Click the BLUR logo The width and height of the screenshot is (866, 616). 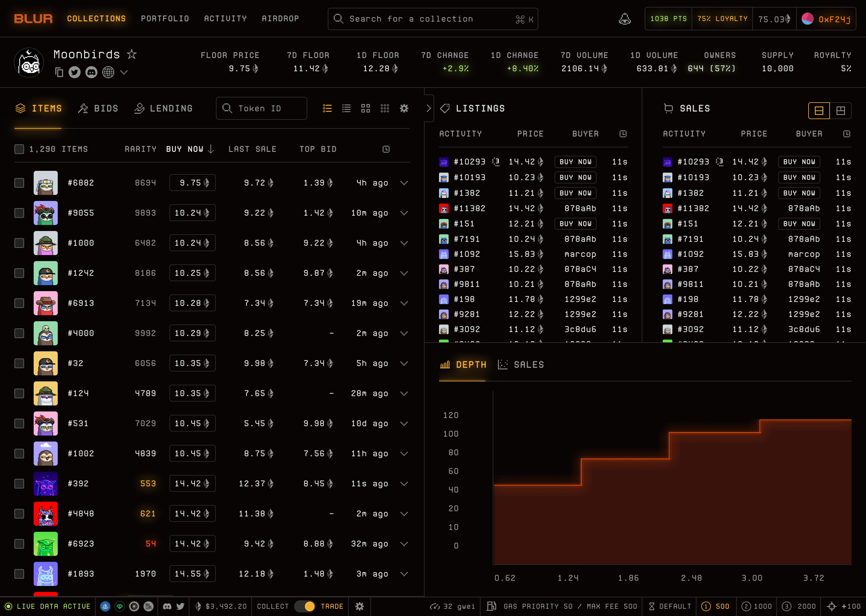(33, 19)
